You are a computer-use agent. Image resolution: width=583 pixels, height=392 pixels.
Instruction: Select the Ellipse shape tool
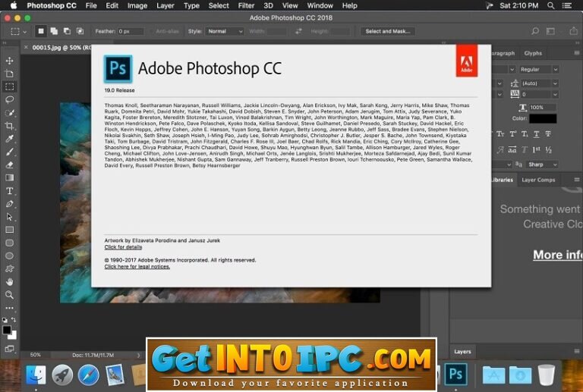tap(10, 256)
